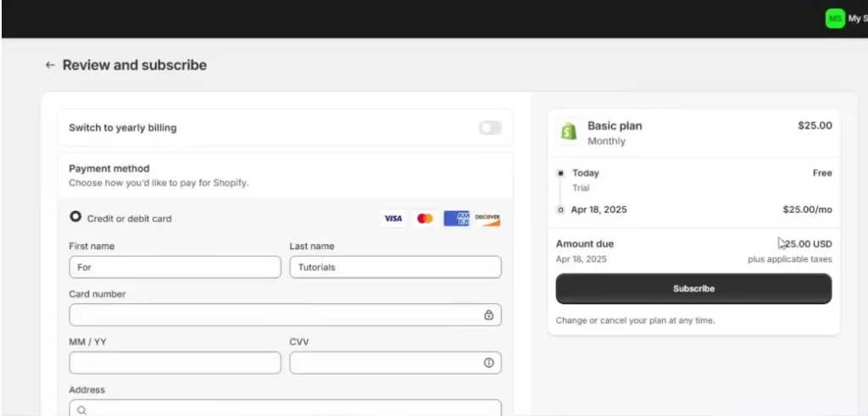Open the MS store account avatar
The image size is (868, 416).
click(835, 18)
